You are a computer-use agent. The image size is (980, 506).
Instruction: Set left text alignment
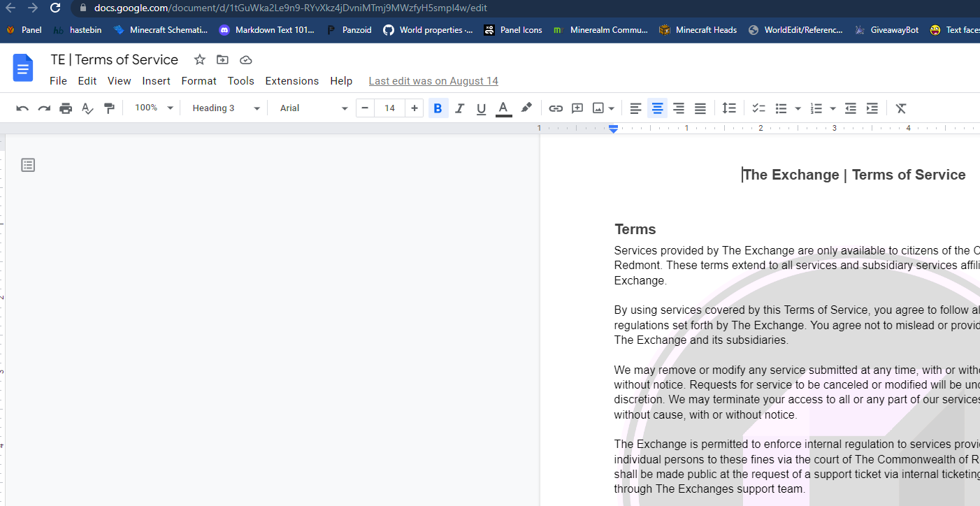coord(635,108)
